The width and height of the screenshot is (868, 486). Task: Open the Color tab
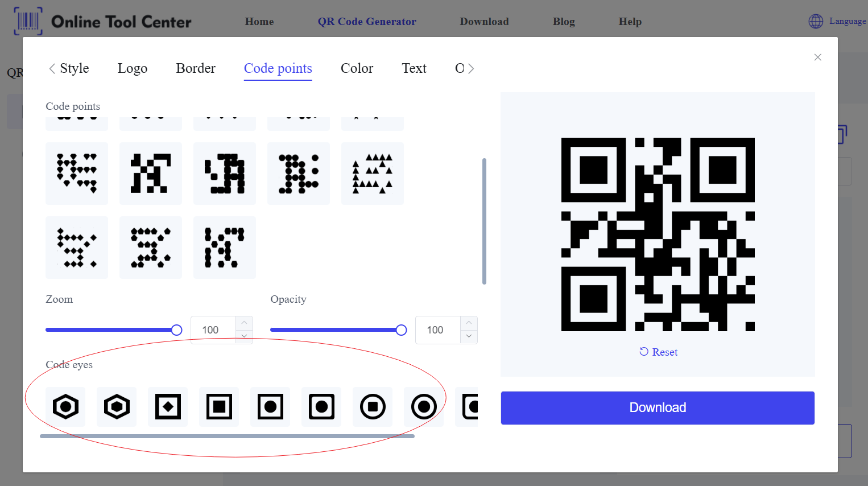357,68
